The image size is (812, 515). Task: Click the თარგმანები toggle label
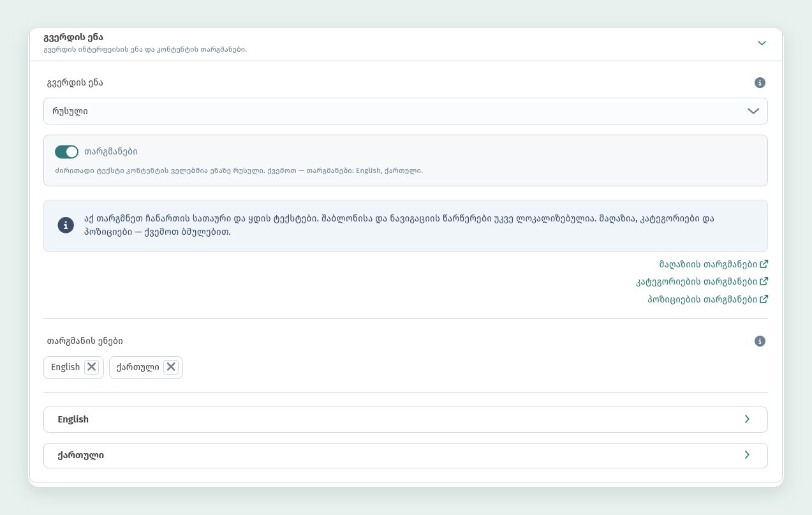click(111, 152)
